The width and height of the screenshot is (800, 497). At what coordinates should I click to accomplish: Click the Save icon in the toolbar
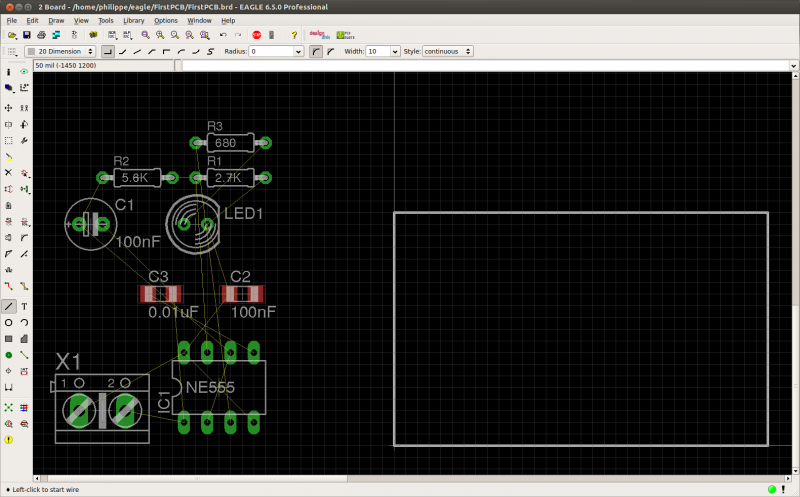point(27,35)
